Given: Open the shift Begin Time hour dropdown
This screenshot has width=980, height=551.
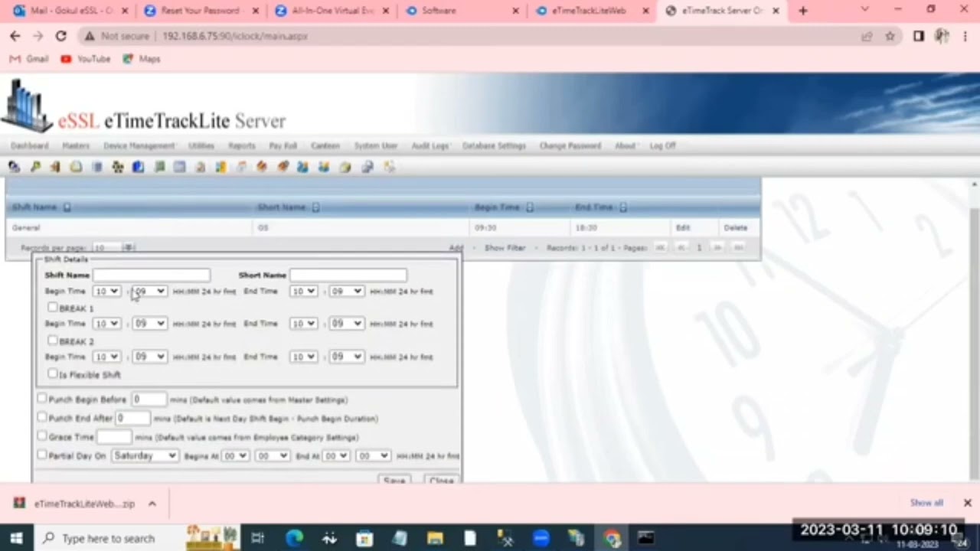Looking at the screenshot, I should click(106, 292).
